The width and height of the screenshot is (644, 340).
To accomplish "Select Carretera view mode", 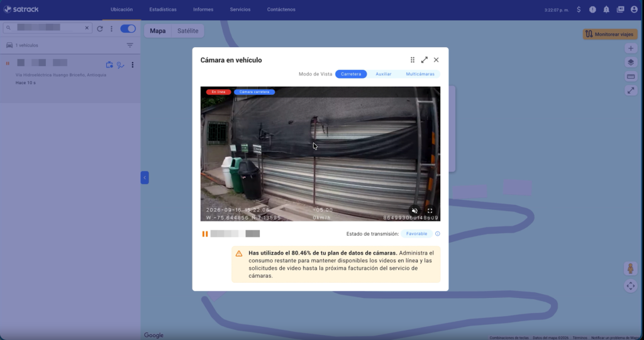I will tap(351, 74).
